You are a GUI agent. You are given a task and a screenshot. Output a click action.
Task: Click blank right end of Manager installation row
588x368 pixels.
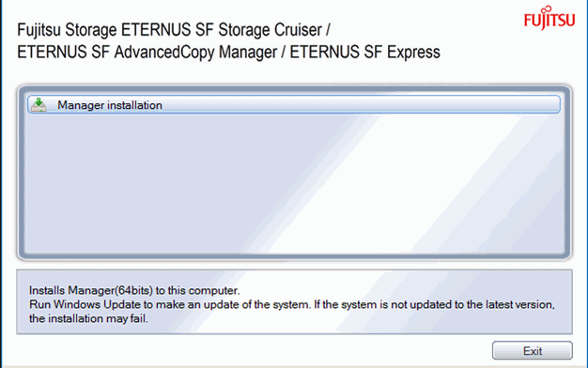tap(487, 104)
